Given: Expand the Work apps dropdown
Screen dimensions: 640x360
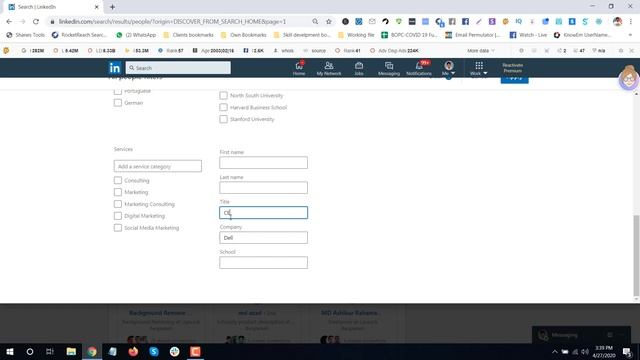Looking at the screenshot, I should (479, 68).
